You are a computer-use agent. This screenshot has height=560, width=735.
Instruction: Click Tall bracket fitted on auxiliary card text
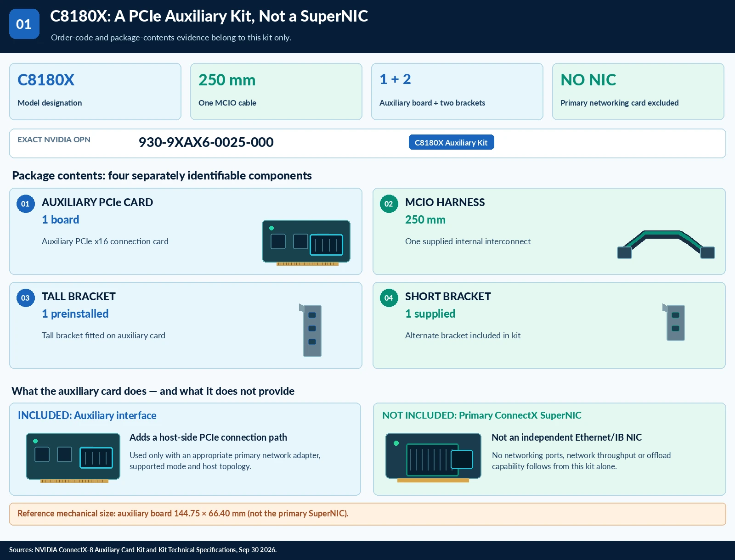pos(103,336)
